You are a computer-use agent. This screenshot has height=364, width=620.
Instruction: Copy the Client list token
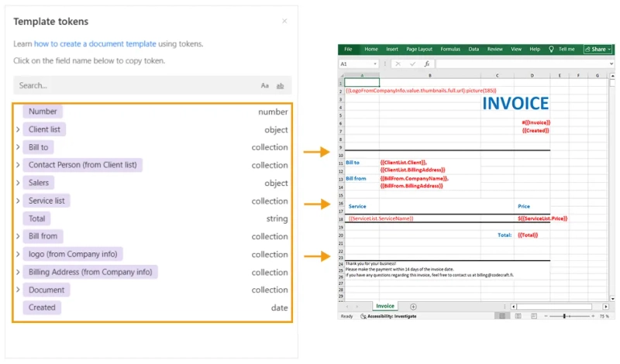[x=44, y=129]
